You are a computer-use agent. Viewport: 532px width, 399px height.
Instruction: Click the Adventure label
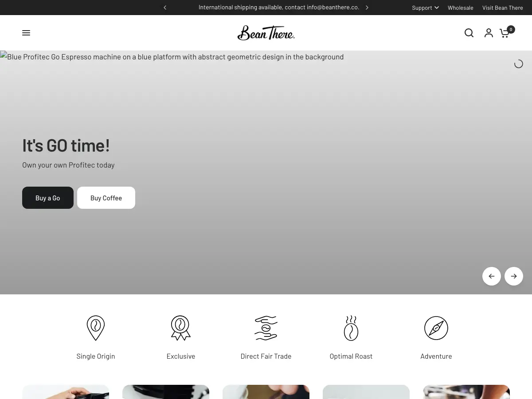(436, 356)
